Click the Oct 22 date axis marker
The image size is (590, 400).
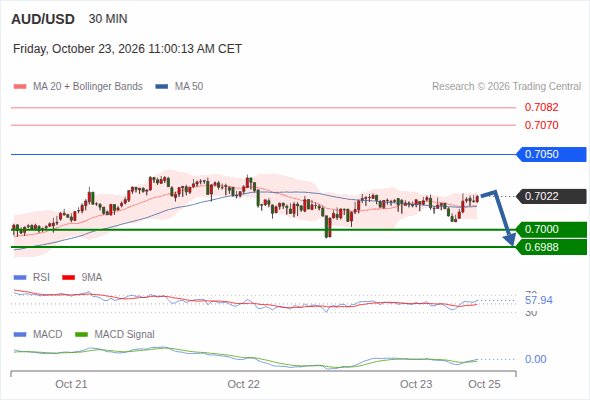(x=243, y=384)
